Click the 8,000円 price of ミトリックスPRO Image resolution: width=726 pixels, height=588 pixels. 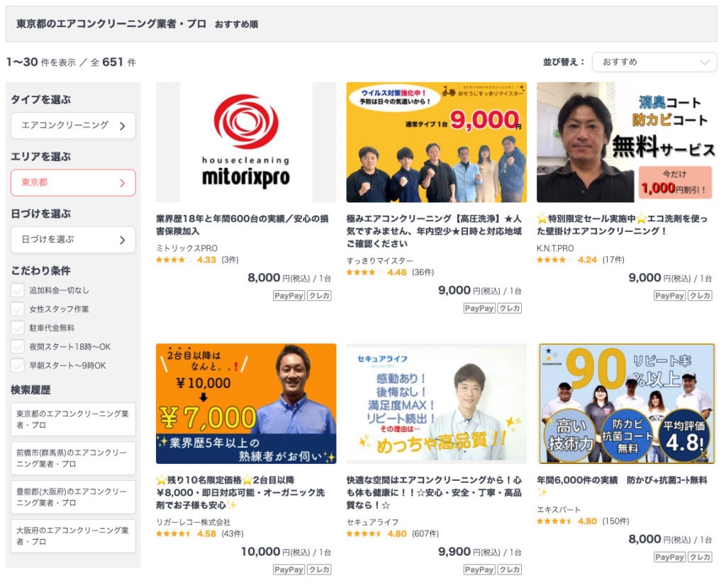(289, 278)
